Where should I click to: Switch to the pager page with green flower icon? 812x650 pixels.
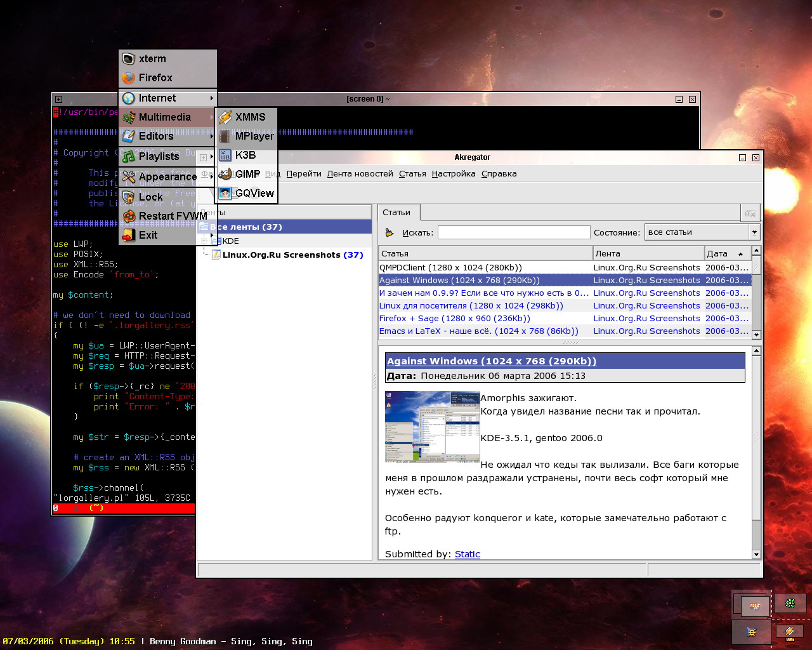point(790,603)
